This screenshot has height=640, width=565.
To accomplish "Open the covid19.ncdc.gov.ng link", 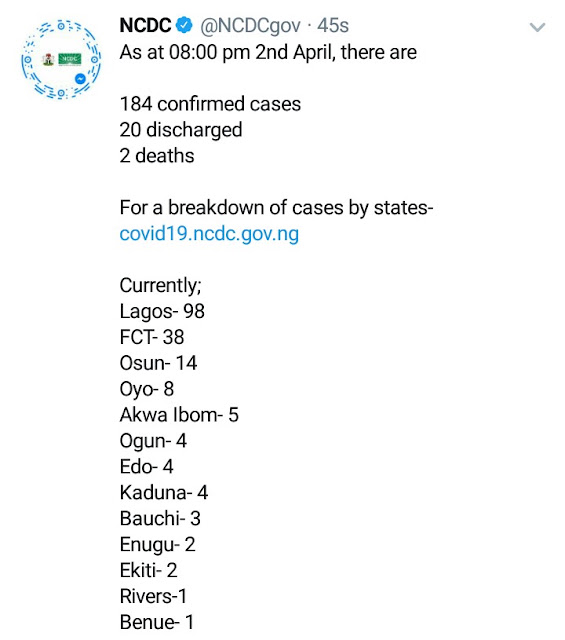I will (x=209, y=234).
